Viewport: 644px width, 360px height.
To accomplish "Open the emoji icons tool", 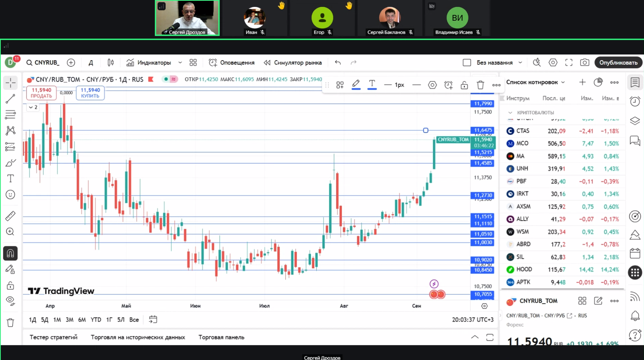I will tap(10, 195).
